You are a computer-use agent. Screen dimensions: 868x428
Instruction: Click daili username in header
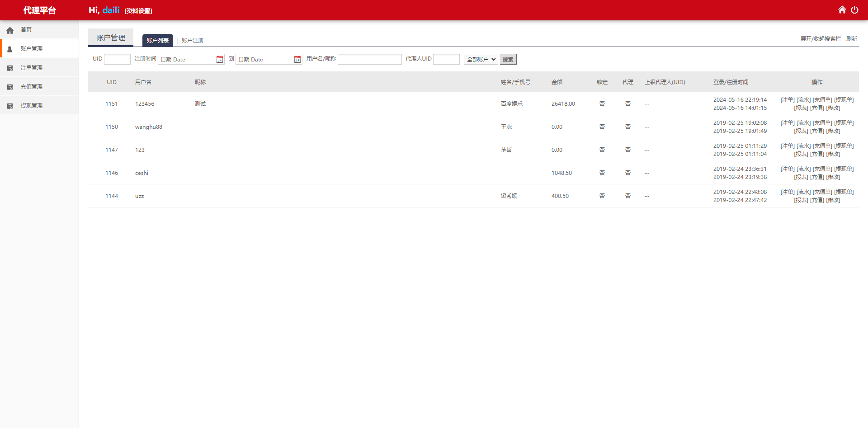pyautogui.click(x=111, y=10)
